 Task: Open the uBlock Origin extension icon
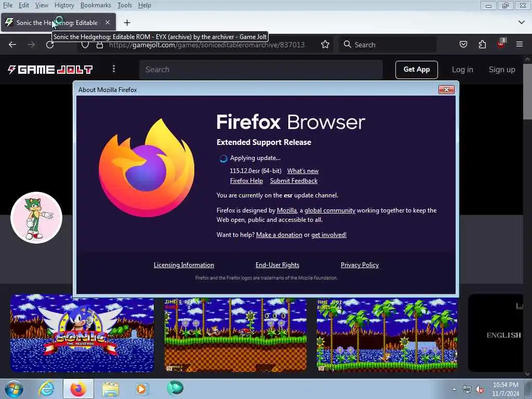501,44
